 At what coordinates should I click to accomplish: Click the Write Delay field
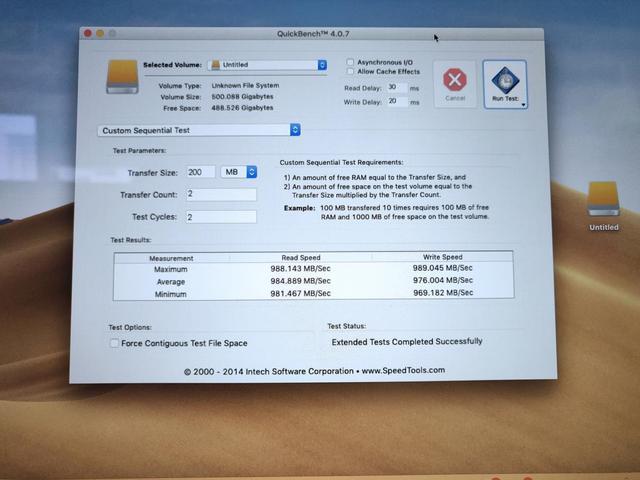(x=397, y=101)
